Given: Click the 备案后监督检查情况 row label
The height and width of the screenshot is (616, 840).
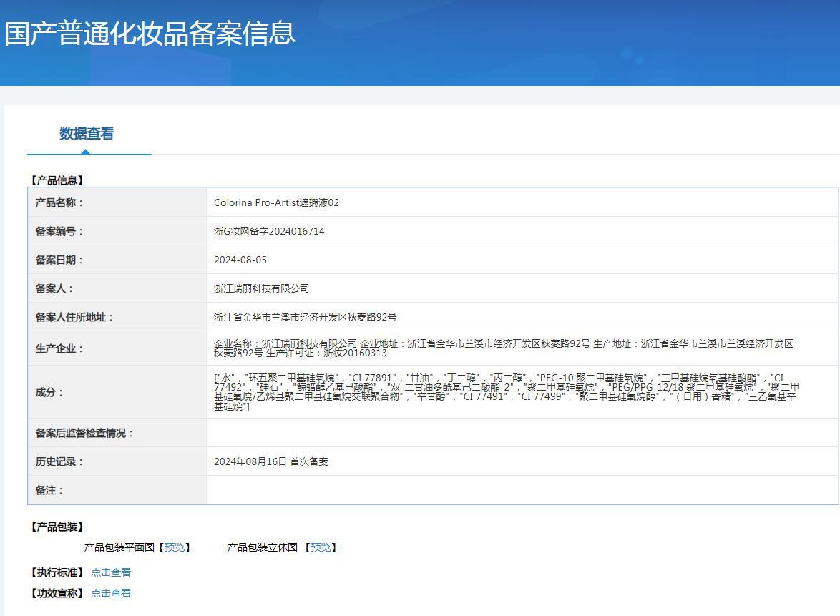Looking at the screenshot, I should coord(84,433).
